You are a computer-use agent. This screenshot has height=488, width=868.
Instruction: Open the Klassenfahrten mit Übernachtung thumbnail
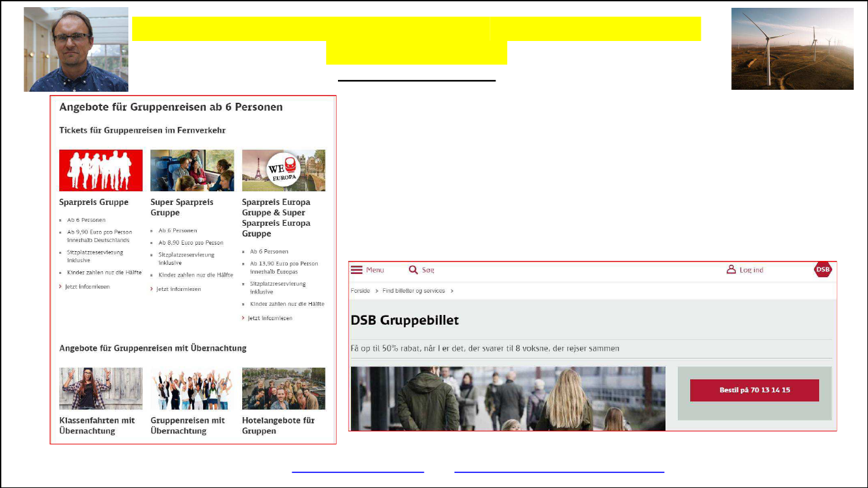click(101, 388)
